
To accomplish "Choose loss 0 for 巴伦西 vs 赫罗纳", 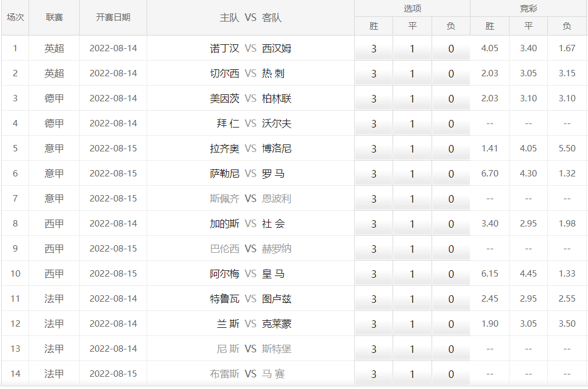I will [451, 249].
